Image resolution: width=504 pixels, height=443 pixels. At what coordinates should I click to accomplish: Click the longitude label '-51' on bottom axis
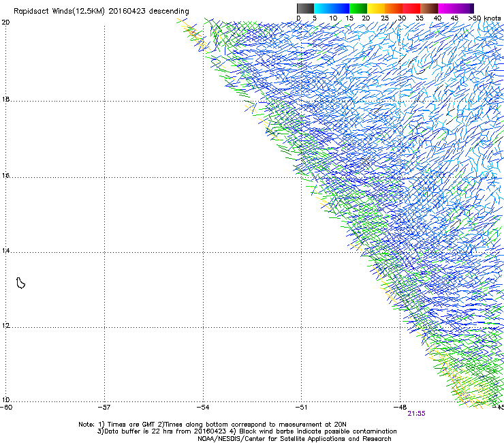pyautogui.click(x=301, y=408)
